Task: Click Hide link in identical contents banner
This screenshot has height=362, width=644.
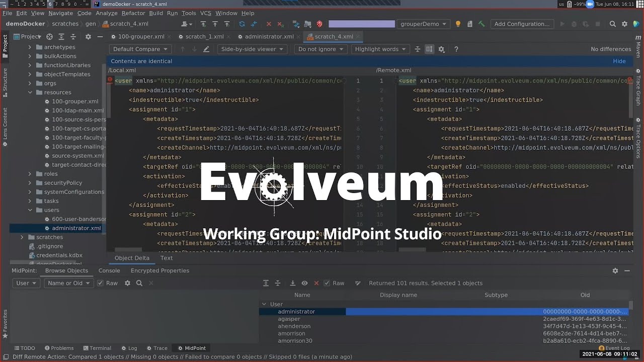Action: (619, 61)
